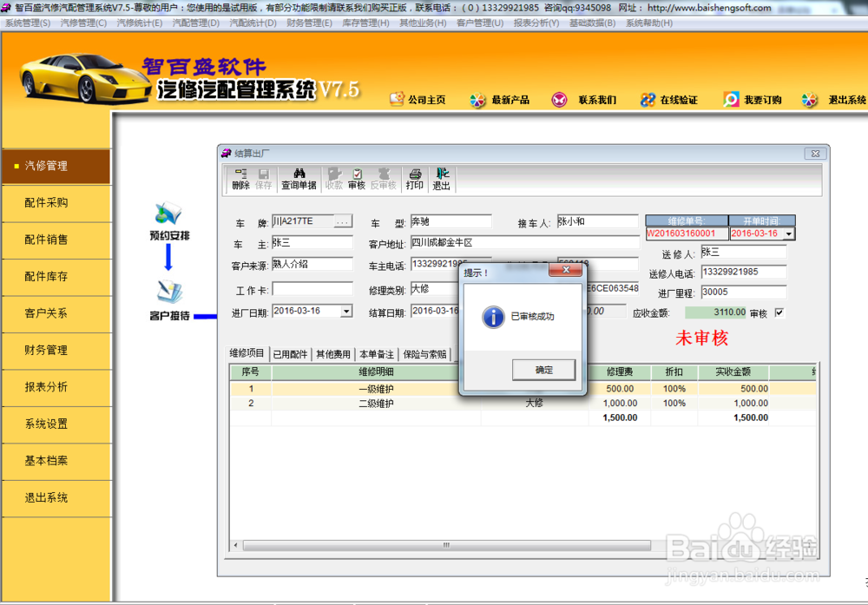868x605 pixels.
Task: Click the 车牌 browse ellipsis button
Action: point(343,221)
